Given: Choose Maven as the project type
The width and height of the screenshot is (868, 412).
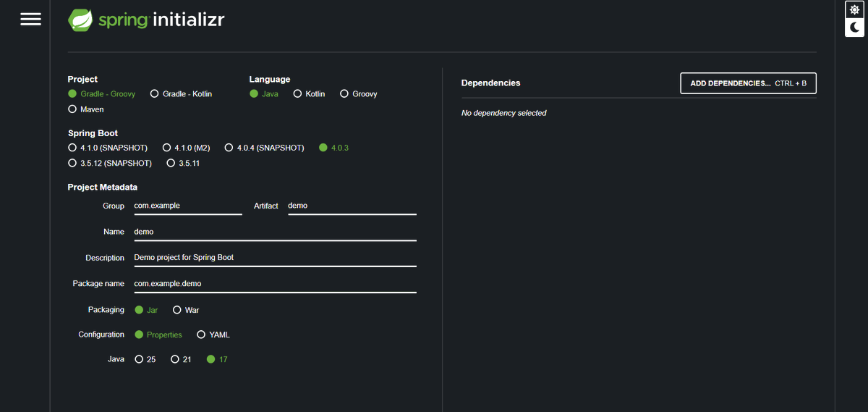Looking at the screenshot, I should (x=86, y=109).
